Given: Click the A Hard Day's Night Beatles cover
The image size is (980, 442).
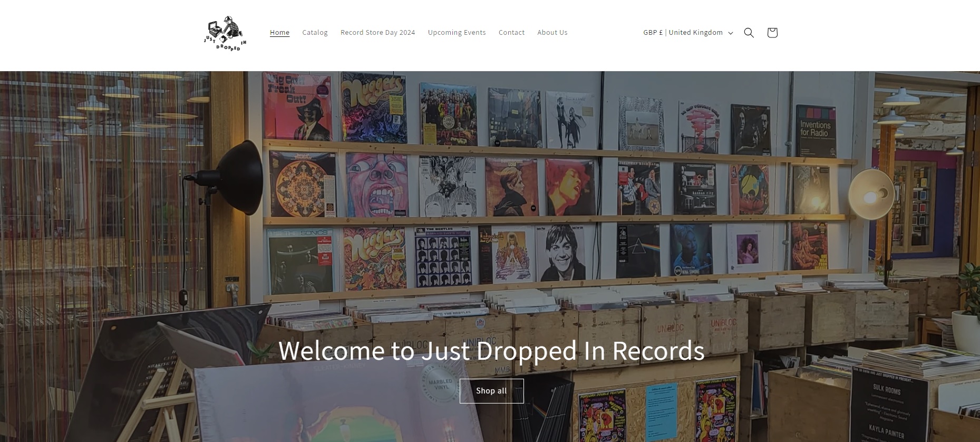Looking at the screenshot, I should 443,257.
